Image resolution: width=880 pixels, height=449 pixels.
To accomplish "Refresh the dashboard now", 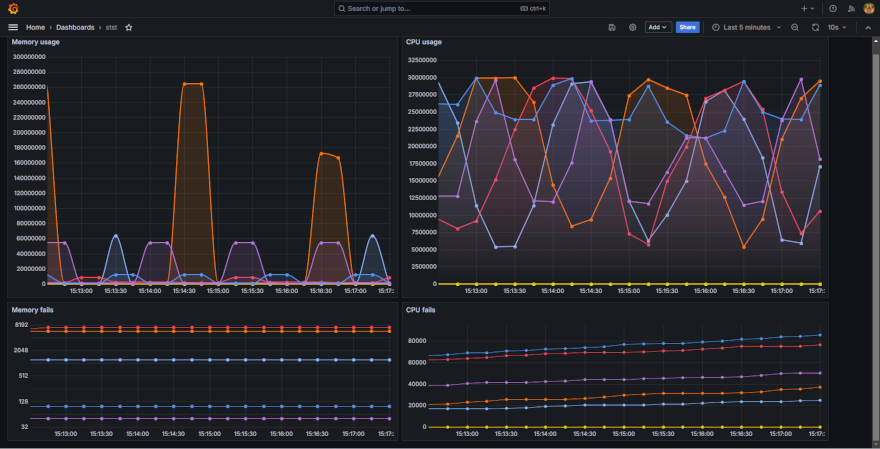I will [815, 27].
